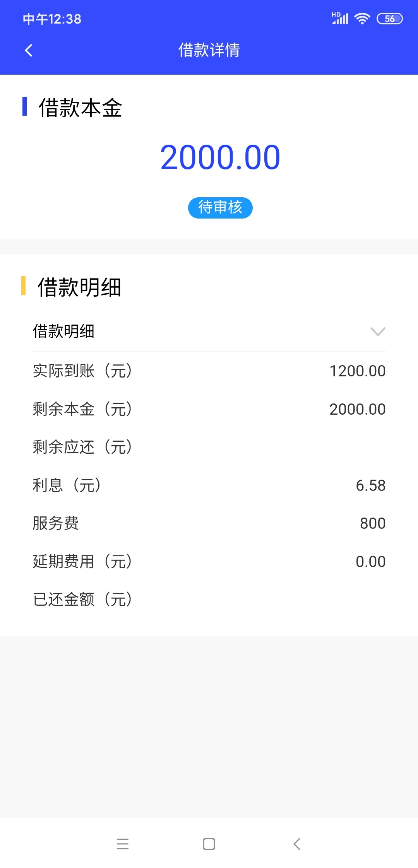
Task: Tap the Android recent apps menu icon
Action: 123,844
